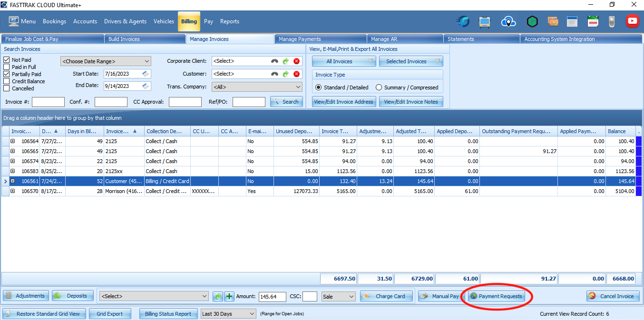The image size is (644, 320).
Task: Open the Choose Date Range dropdown
Action: click(x=106, y=61)
